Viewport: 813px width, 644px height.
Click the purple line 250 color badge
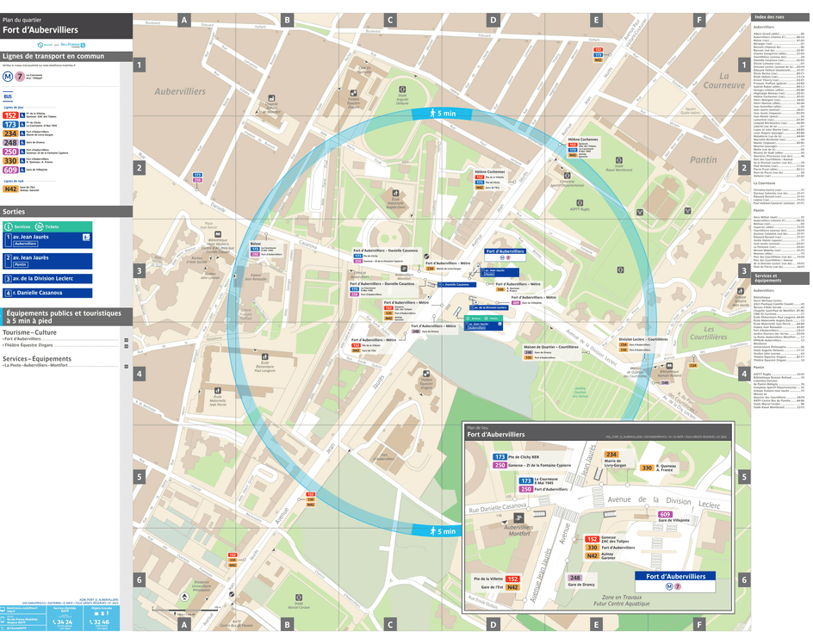click(10, 152)
